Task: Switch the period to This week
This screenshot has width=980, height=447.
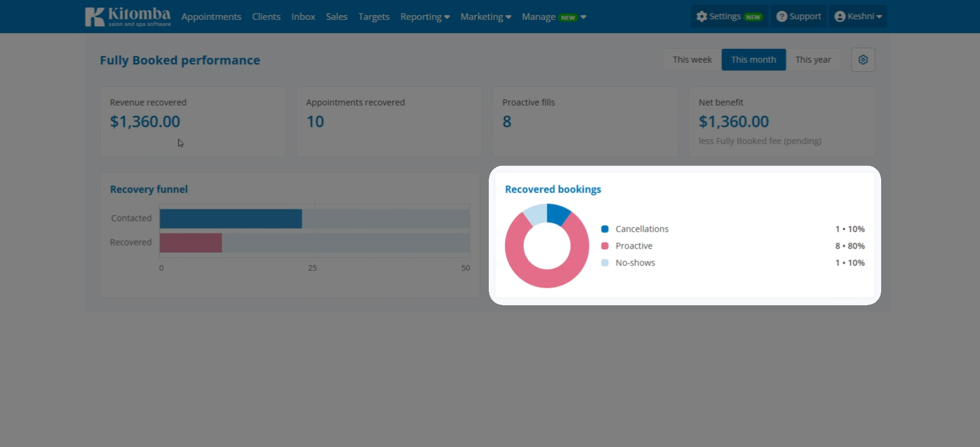Action: (692, 60)
